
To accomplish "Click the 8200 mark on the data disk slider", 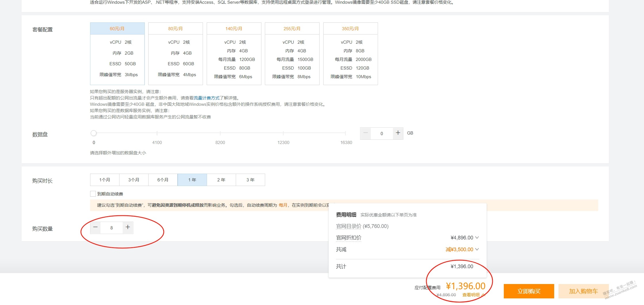I will (220, 143).
